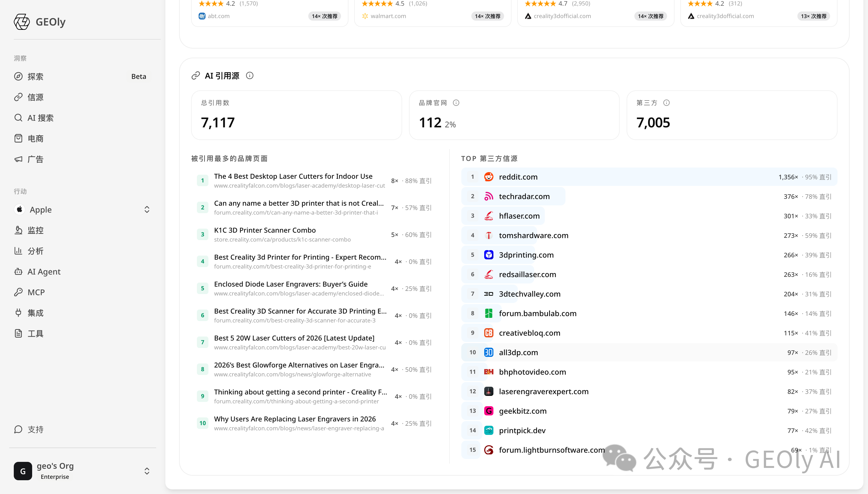Viewport: 868px width, 494px height.
Task: Click the forum.lightburnsoftware.com source name
Action: pyautogui.click(x=552, y=450)
